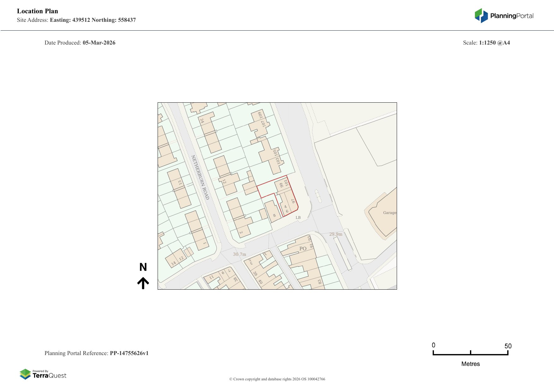Select the 30.7m spot height label
The height and width of the screenshot is (392, 554).
(x=239, y=254)
